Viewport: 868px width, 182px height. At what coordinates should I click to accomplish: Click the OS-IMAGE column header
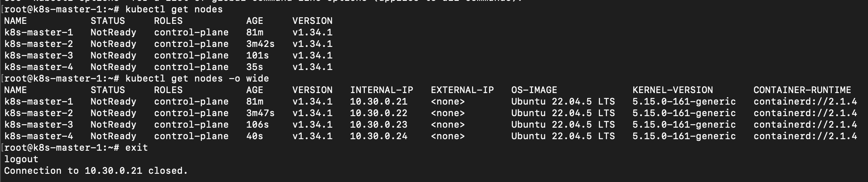[534, 90]
